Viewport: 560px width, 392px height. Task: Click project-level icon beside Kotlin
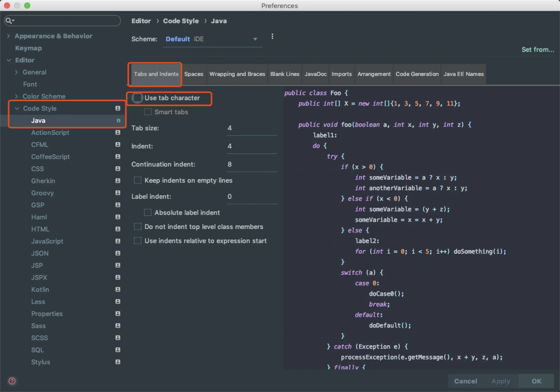tap(118, 289)
